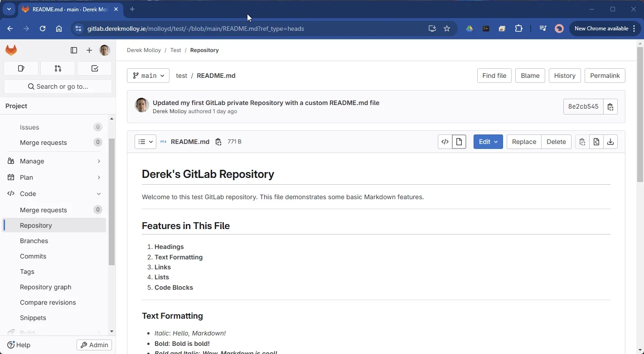Open raw file view icon
This screenshot has width=644, height=354.
pos(596,142)
